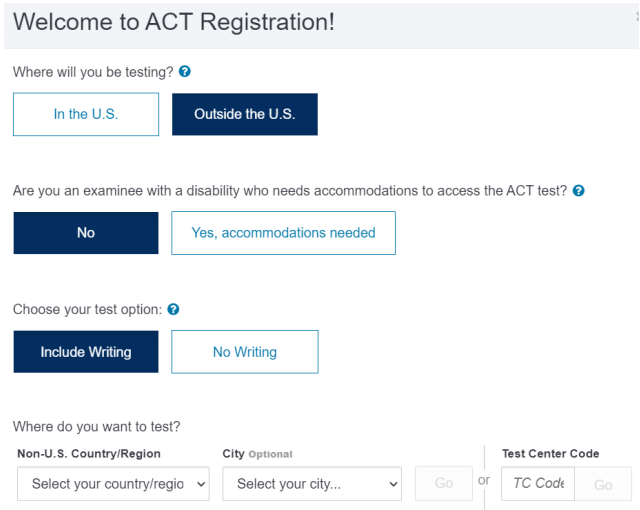Image resolution: width=640 pixels, height=510 pixels.
Task: Select No Writing test option
Action: 245,352
